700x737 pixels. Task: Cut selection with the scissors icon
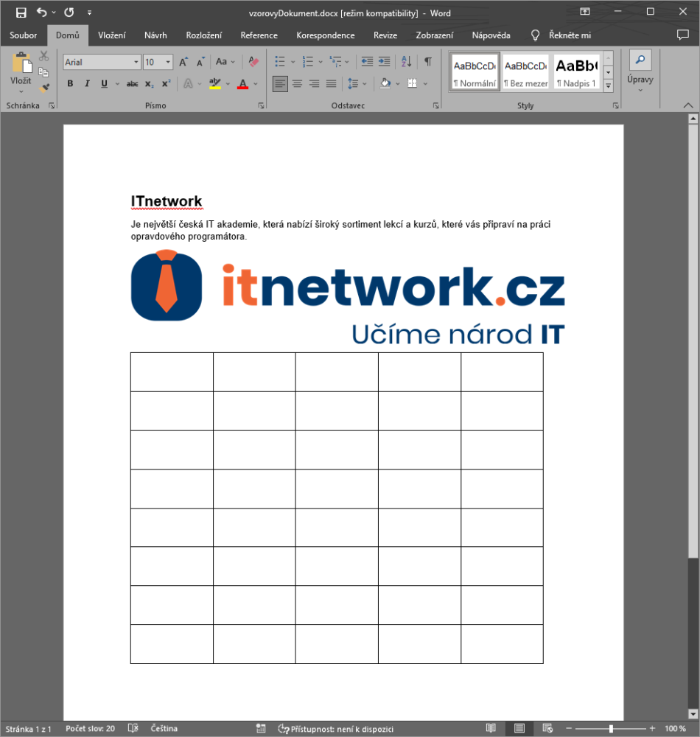pos(43,56)
